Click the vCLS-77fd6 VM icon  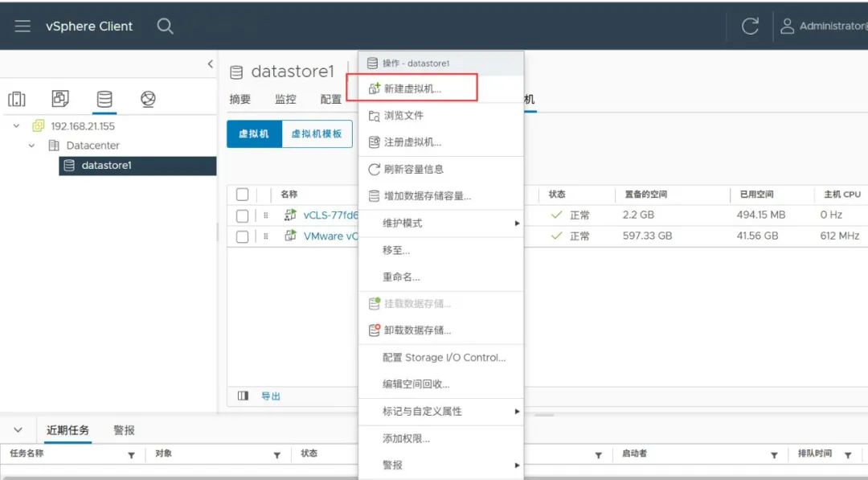[x=290, y=215]
